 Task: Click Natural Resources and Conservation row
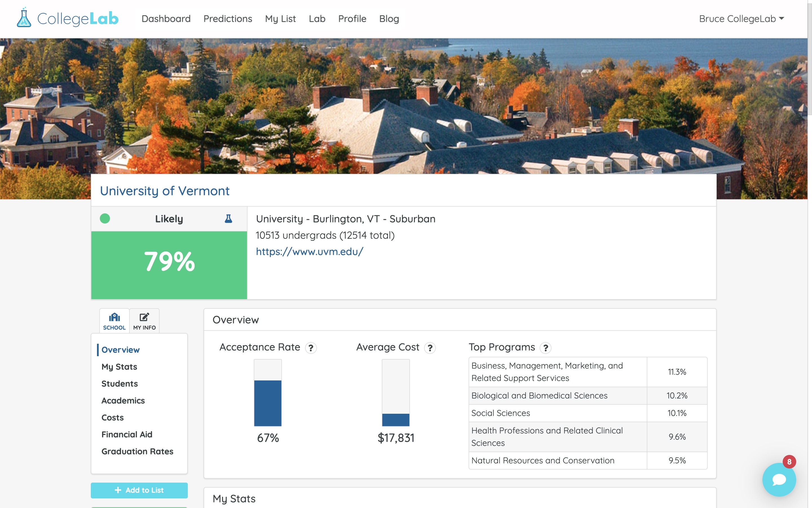pyautogui.click(x=588, y=460)
